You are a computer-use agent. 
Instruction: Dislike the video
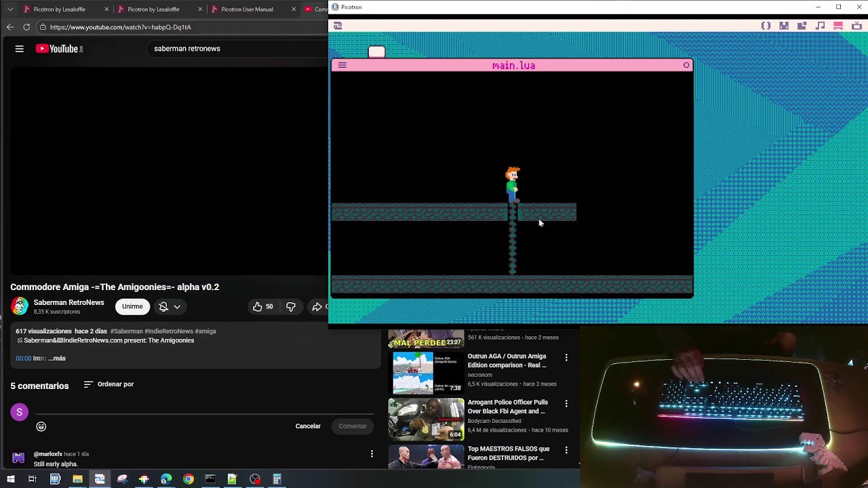point(291,307)
